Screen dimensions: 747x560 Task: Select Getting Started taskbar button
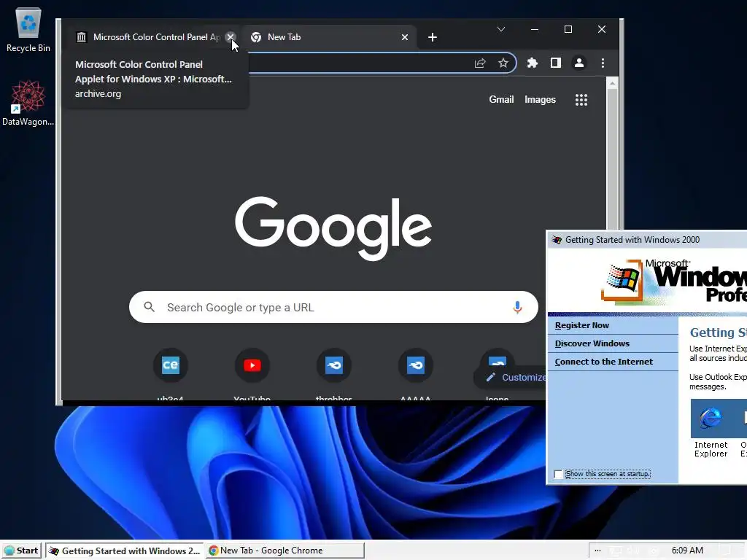coord(125,551)
